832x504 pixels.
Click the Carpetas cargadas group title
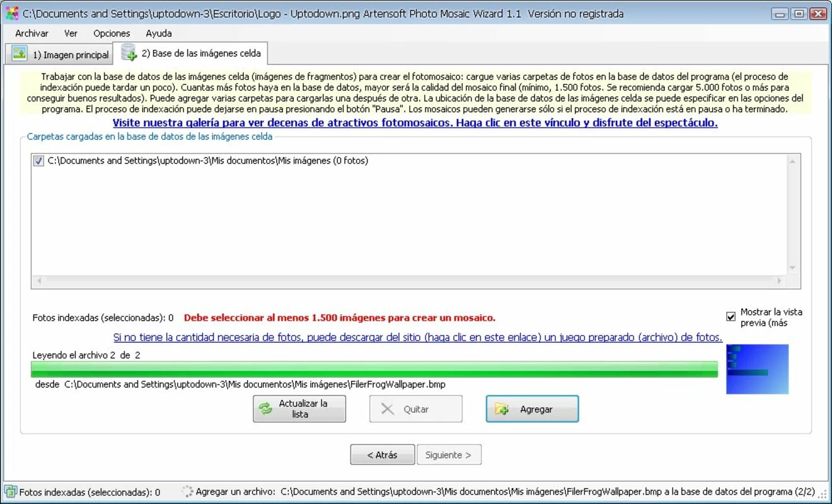(x=150, y=136)
